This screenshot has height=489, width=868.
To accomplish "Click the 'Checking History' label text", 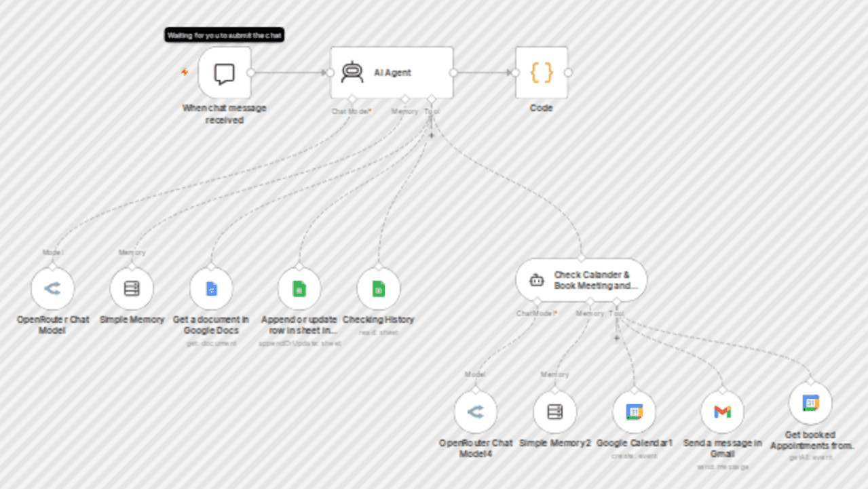I will pyautogui.click(x=378, y=319).
